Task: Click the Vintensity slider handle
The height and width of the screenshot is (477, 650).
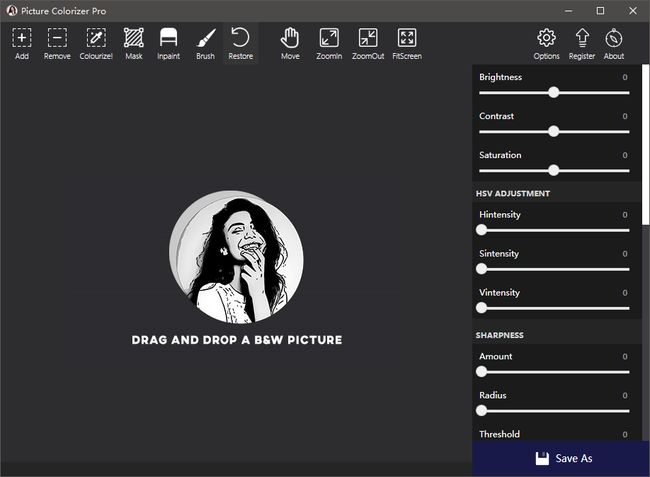Action: click(481, 308)
